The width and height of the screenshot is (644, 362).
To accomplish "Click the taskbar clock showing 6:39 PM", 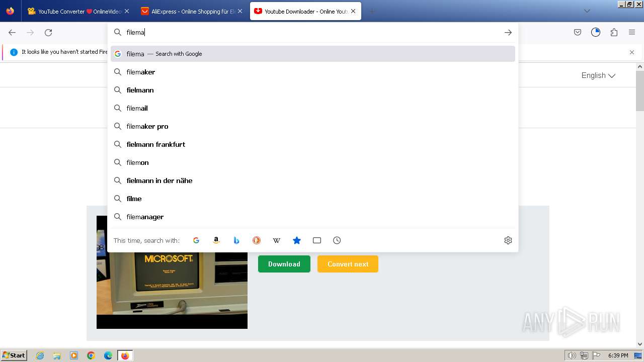I will click(x=618, y=355).
